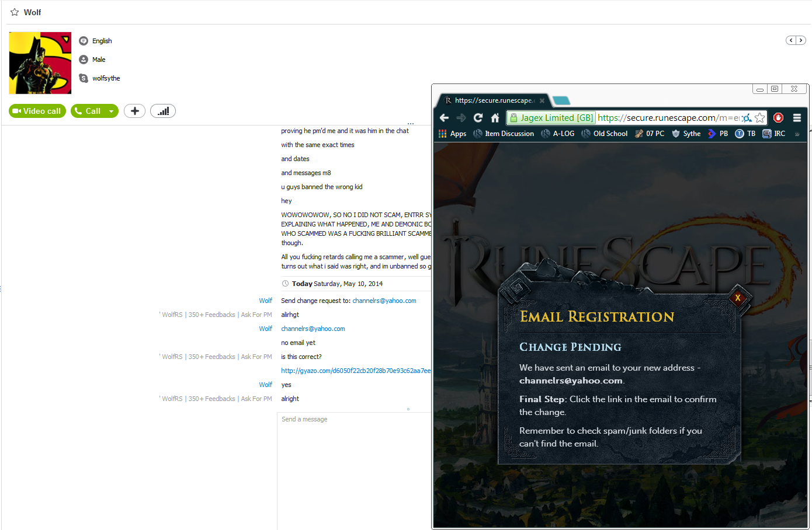812x530 pixels.
Task: Click the language icon beside English
Action: [84, 41]
